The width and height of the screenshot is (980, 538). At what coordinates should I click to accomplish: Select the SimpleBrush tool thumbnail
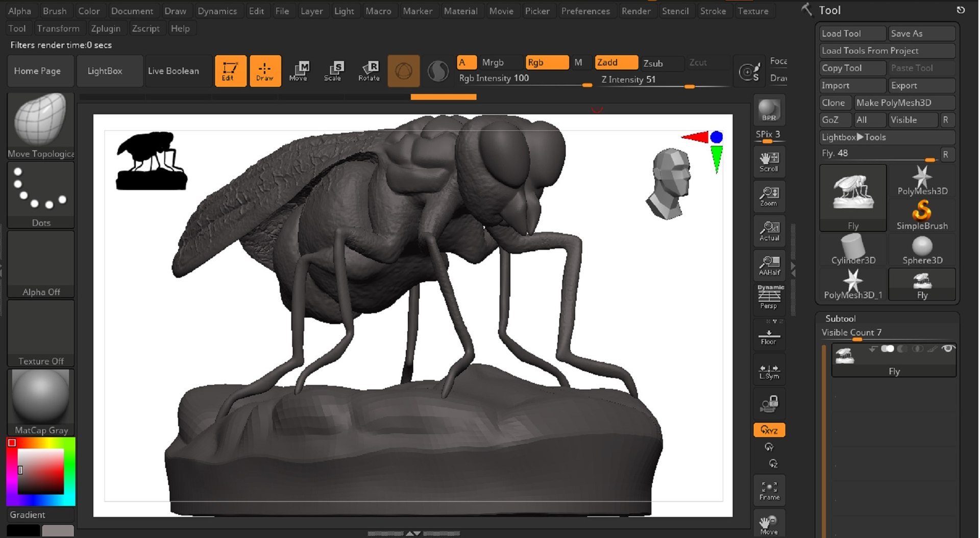click(x=922, y=214)
